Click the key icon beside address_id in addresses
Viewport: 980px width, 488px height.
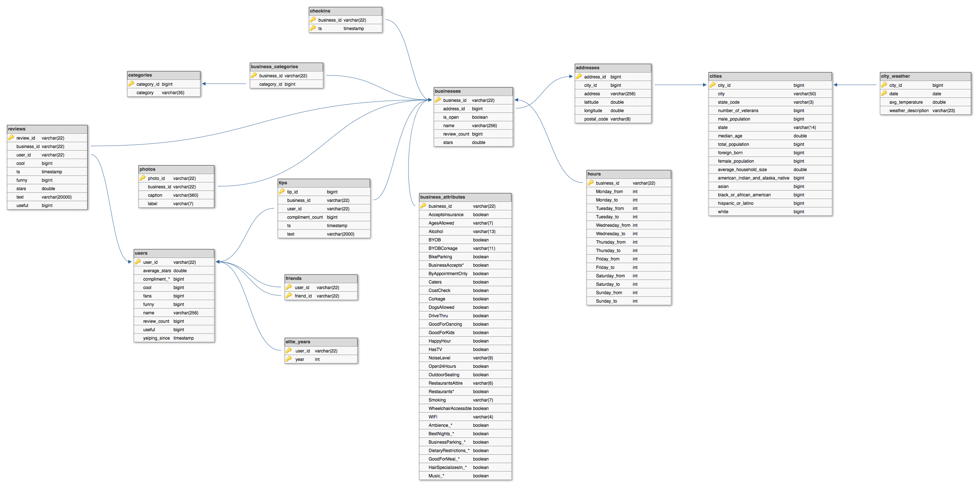tap(578, 77)
